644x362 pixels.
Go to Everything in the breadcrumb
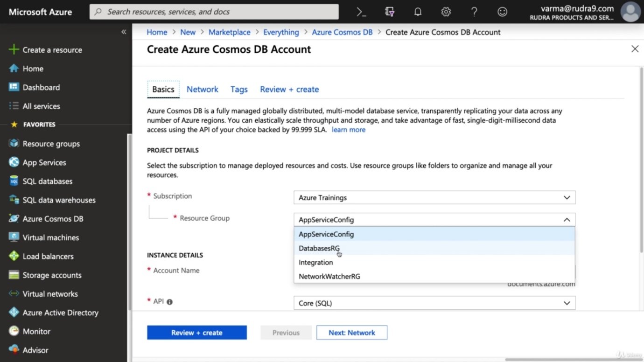tap(281, 32)
